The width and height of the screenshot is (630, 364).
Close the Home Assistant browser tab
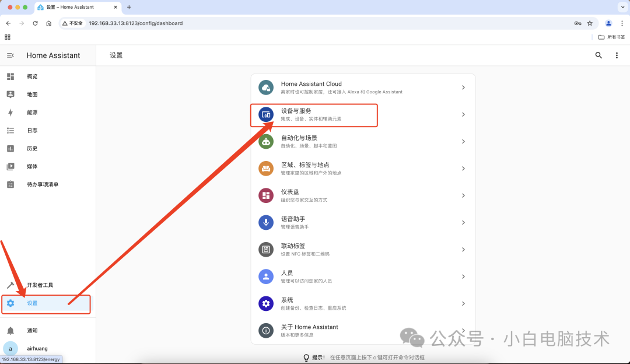pyautogui.click(x=116, y=7)
